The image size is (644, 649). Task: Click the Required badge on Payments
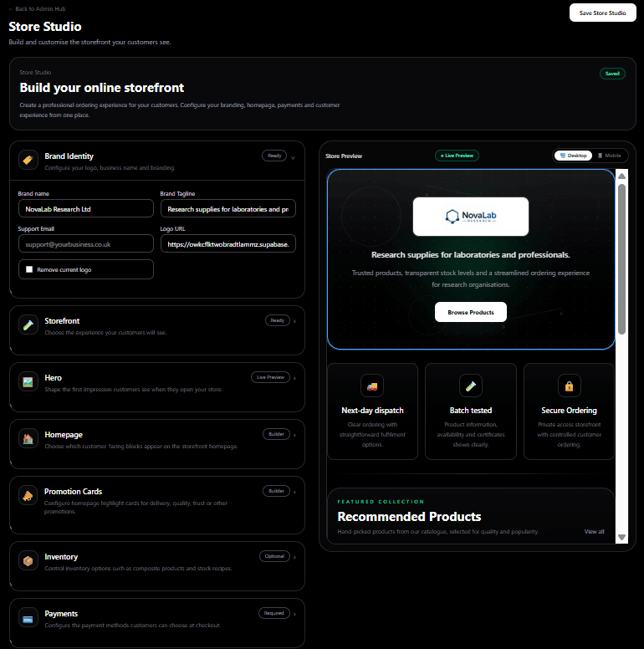274,613
